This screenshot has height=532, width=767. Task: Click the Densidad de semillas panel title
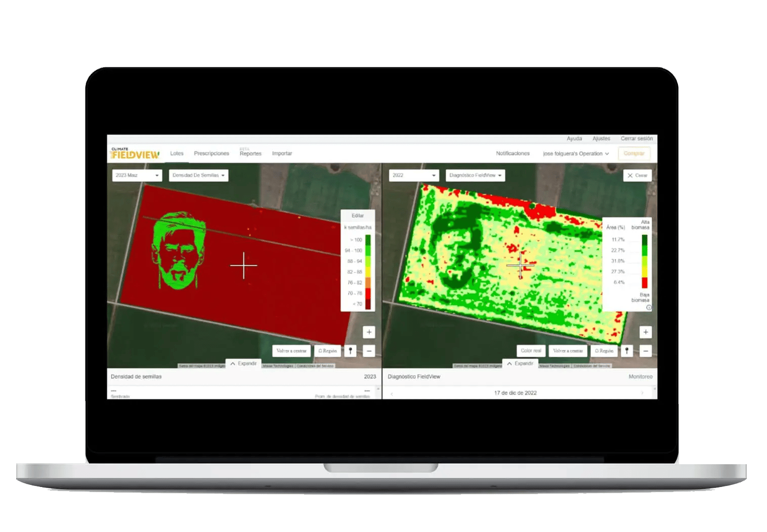[136, 377]
